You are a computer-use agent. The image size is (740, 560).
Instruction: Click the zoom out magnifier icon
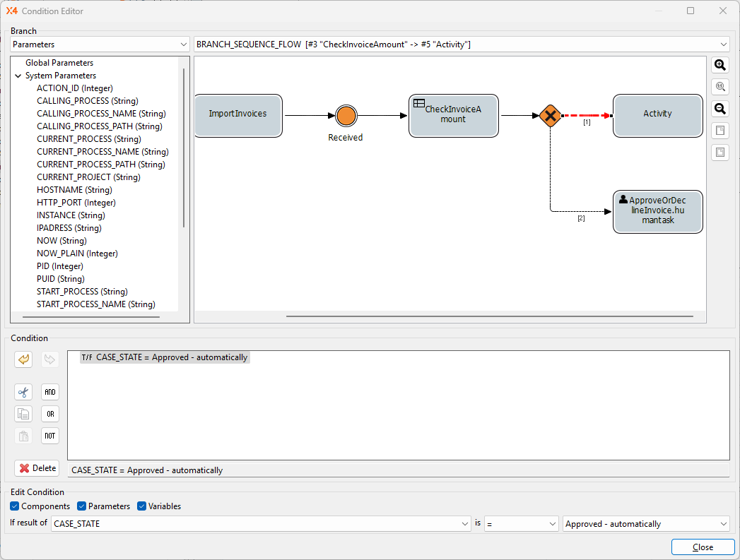coord(720,109)
